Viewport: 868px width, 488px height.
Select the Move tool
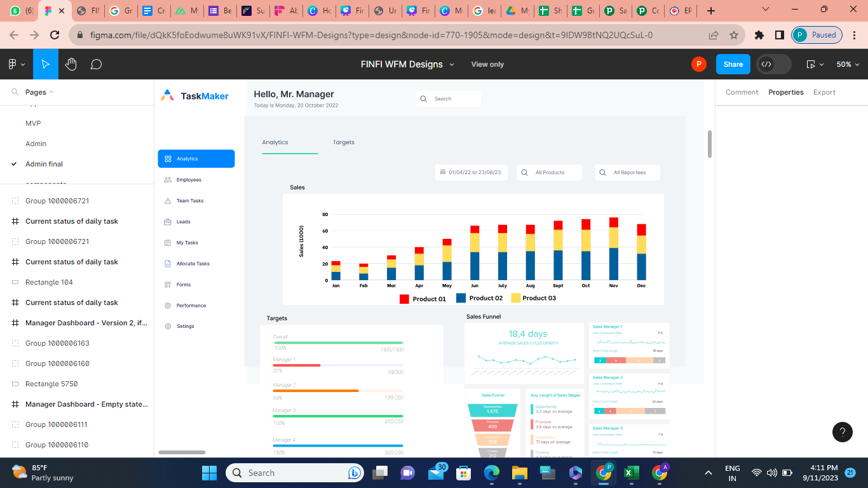45,64
